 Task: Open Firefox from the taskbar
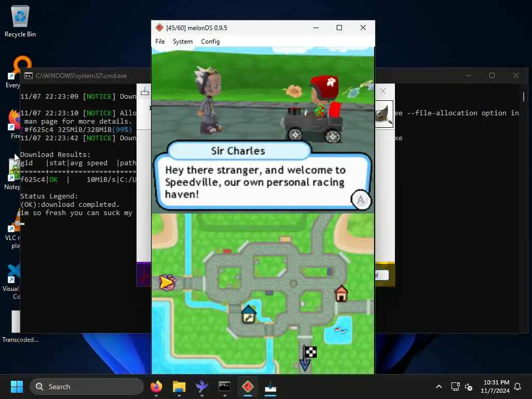[x=156, y=387]
